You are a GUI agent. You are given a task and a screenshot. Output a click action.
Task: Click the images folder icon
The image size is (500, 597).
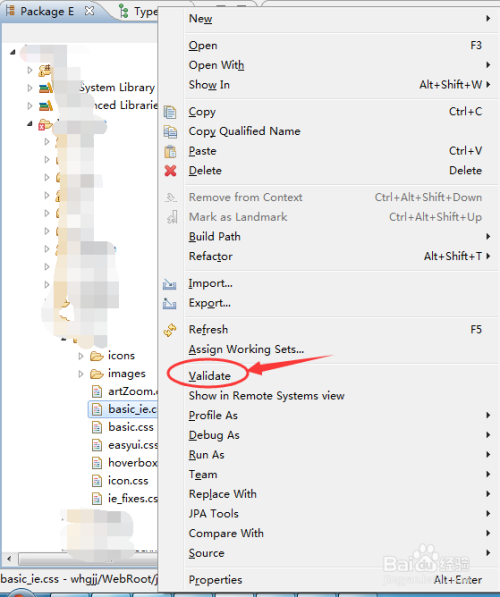coord(97,374)
